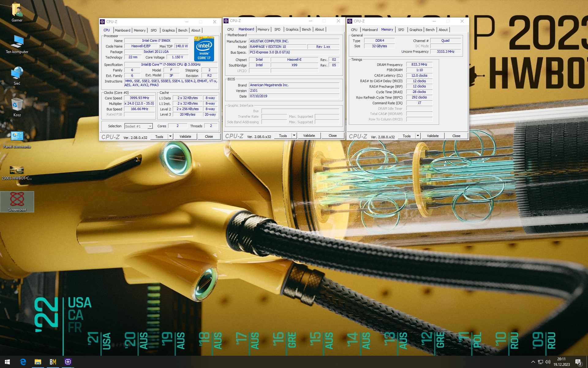Open the notification center icon

pos(578,362)
